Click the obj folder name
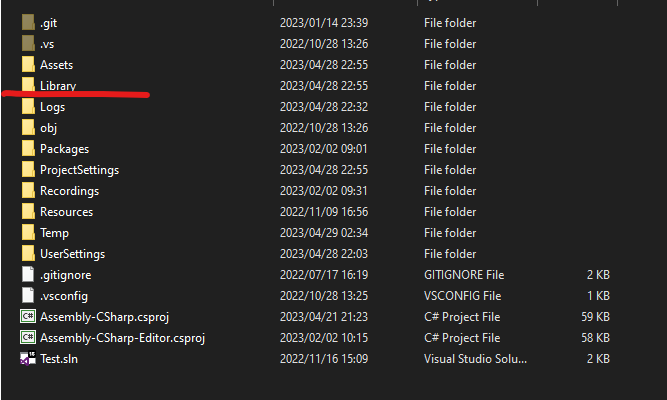Image resolution: width=667 pixels, height=400 pixels. (49, 128)
